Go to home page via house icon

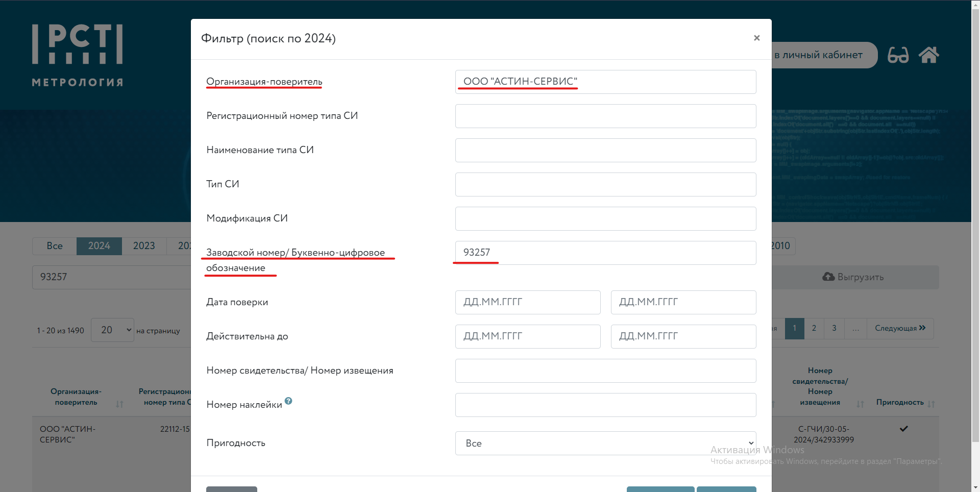(928, 55)
